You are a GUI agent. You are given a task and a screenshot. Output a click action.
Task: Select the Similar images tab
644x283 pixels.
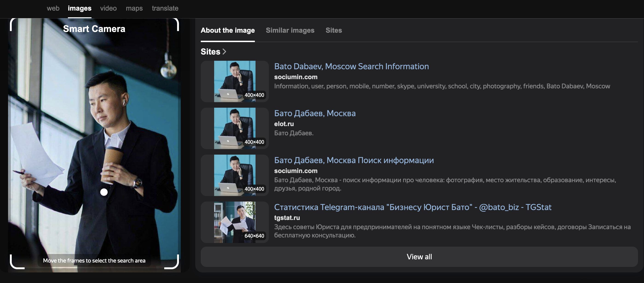(290, 30)
